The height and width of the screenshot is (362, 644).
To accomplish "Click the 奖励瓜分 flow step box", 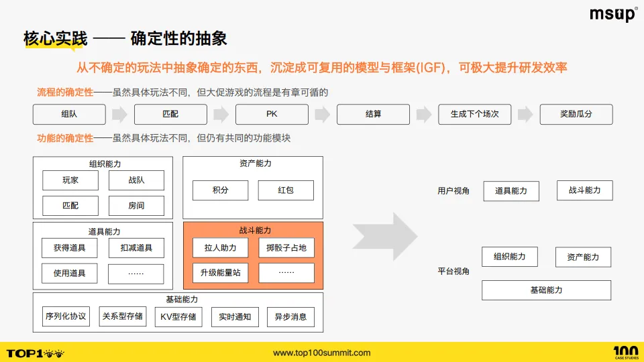I will 576,114.
